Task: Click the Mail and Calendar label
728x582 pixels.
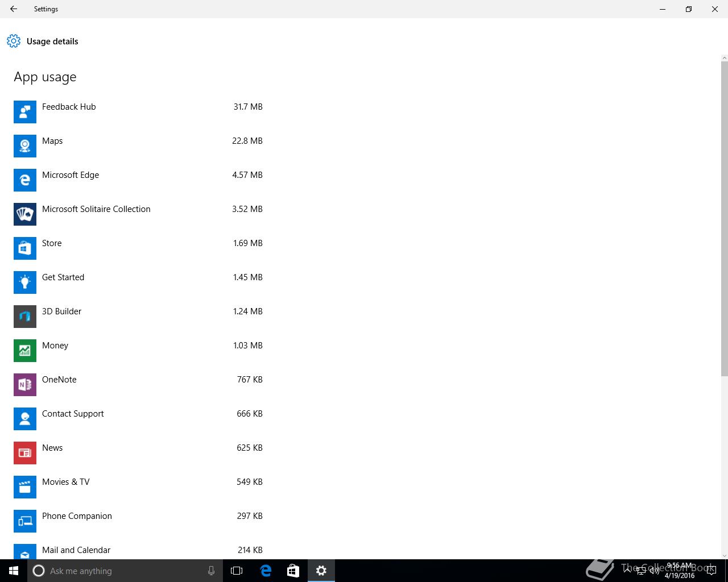Action: [76, 550]
